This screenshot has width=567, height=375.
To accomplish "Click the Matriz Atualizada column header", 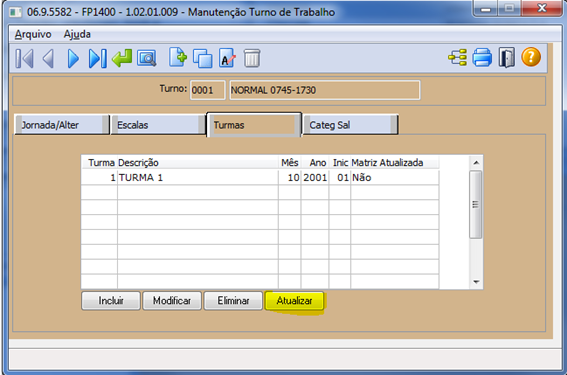I will 395,163.
